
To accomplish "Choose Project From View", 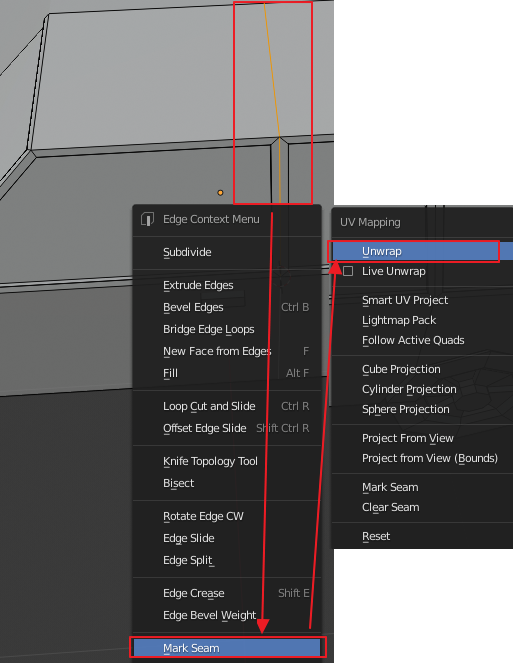I will tap(422, 438).
